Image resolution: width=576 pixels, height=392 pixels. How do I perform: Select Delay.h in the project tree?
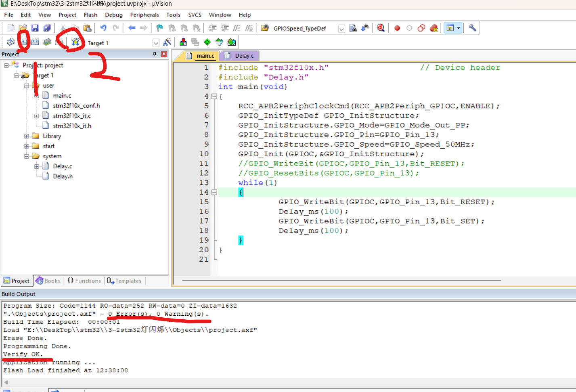coord(63,176)
